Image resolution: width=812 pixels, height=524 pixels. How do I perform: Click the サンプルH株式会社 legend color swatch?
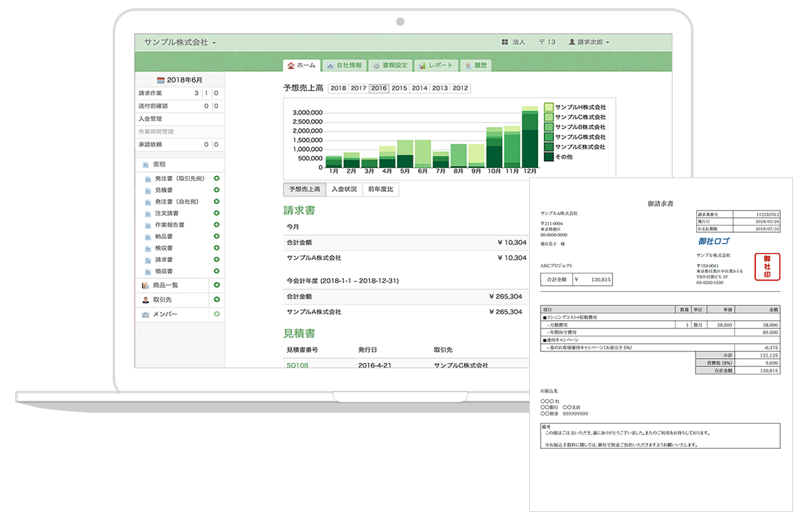coord(549,107)
